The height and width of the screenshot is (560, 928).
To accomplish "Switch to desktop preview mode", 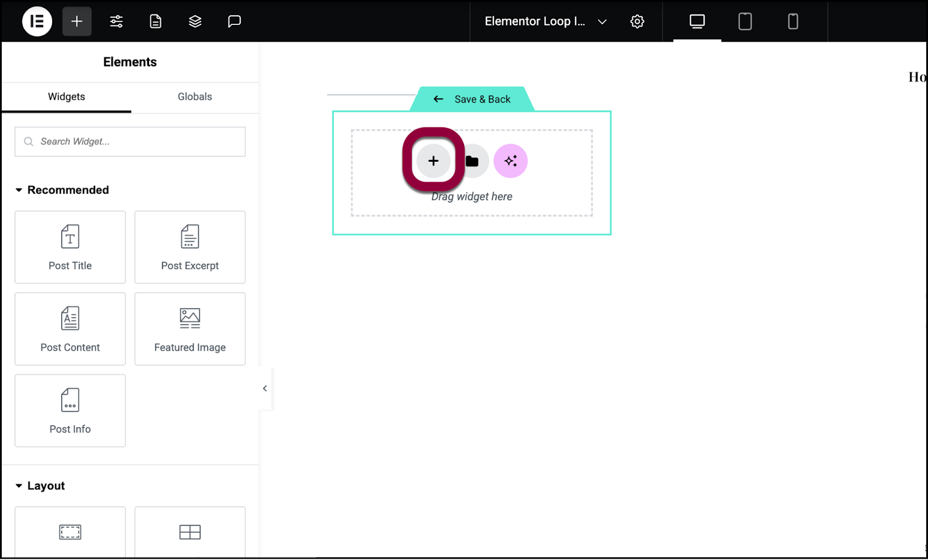I will pos(697,21).
